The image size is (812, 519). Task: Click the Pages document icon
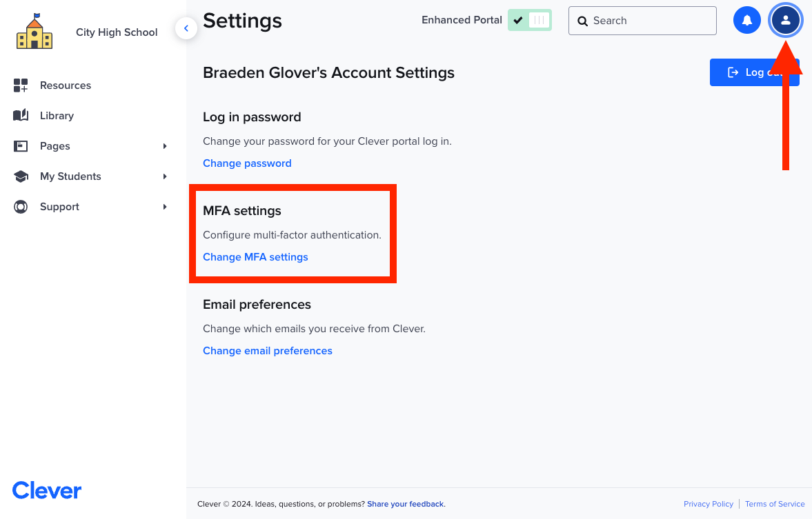20,145
